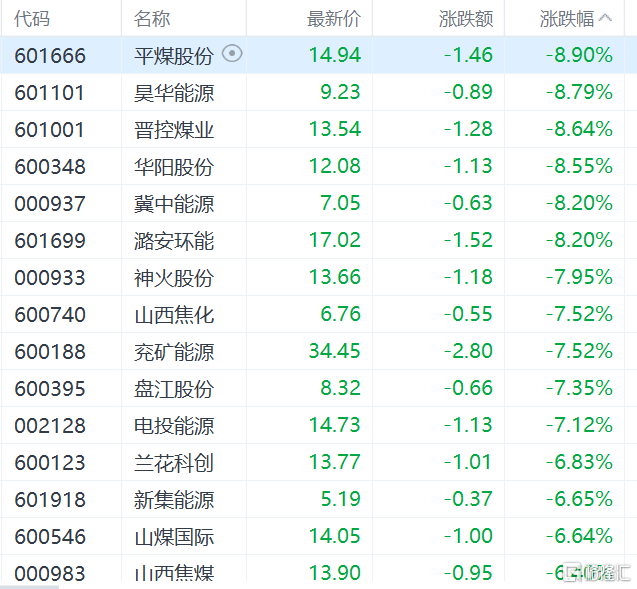
Task: Select stock code 002128
Action: 50,425
